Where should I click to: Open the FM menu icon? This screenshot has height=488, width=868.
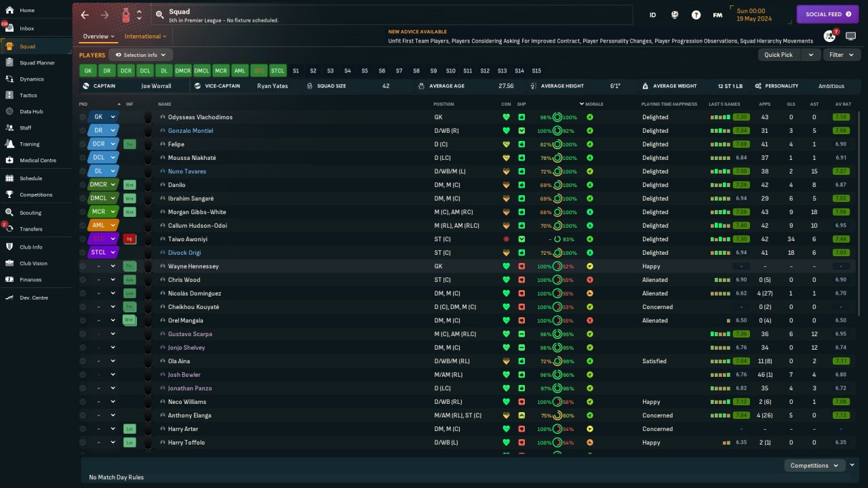coord(717,15)
